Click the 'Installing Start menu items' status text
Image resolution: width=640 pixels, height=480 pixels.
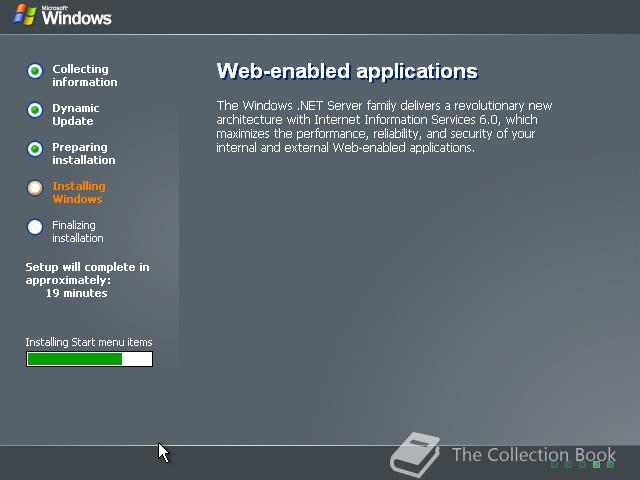[89, 342]
